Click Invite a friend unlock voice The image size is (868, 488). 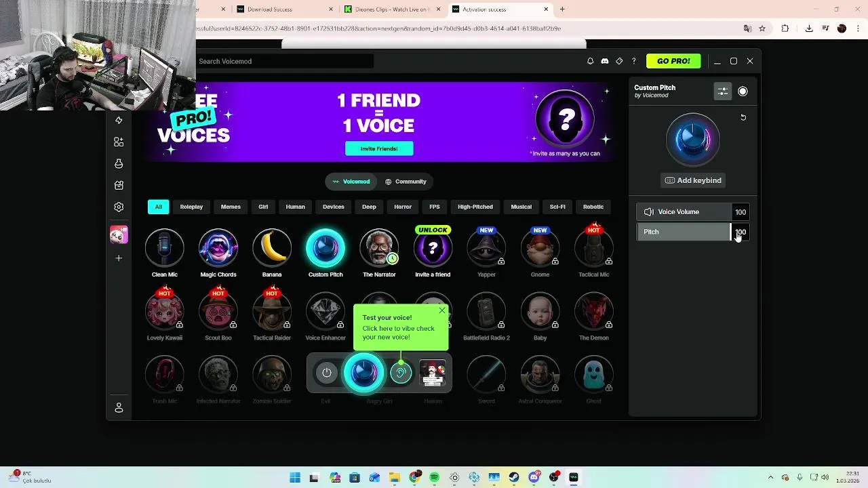[433, 248]
